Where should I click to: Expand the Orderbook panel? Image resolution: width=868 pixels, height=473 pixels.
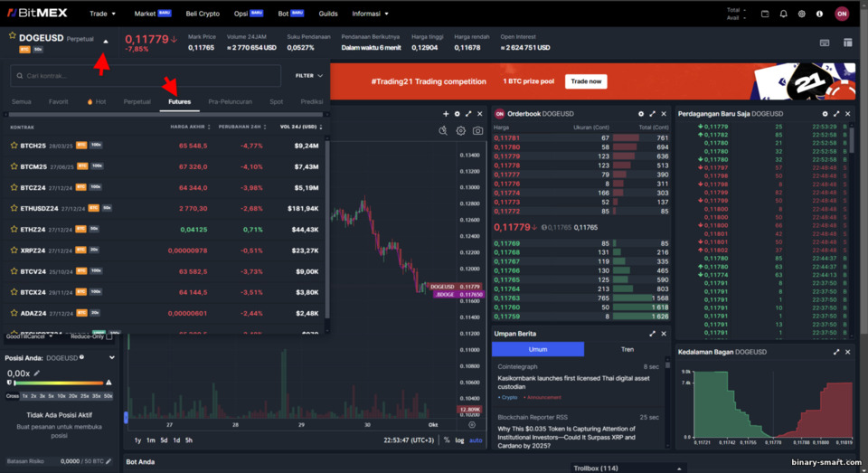tap(652, 114)
